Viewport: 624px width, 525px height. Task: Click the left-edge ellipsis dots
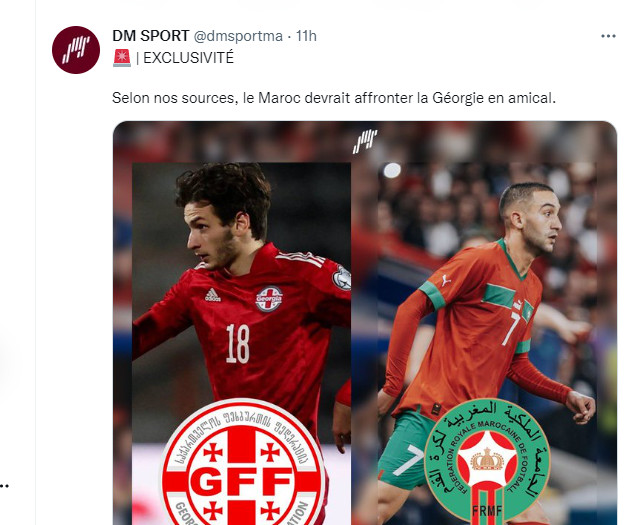pyautogui.click(x=4, y=486)
